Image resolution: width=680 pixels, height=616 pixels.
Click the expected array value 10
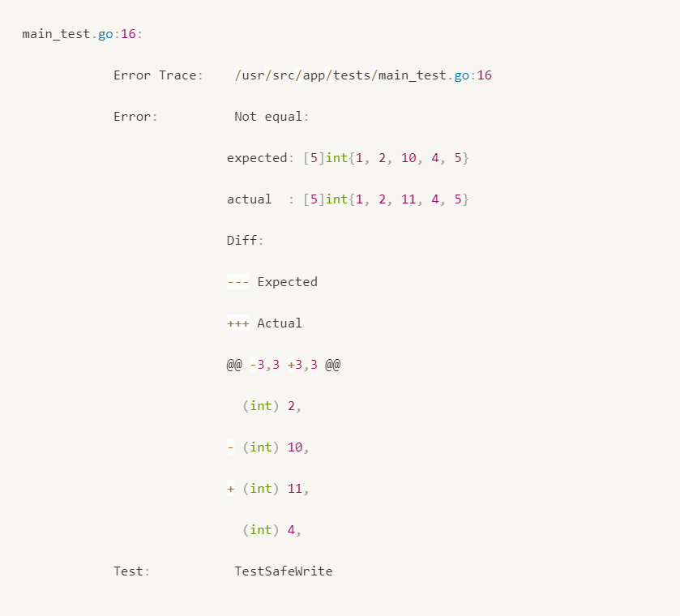[x=408, y=158]
